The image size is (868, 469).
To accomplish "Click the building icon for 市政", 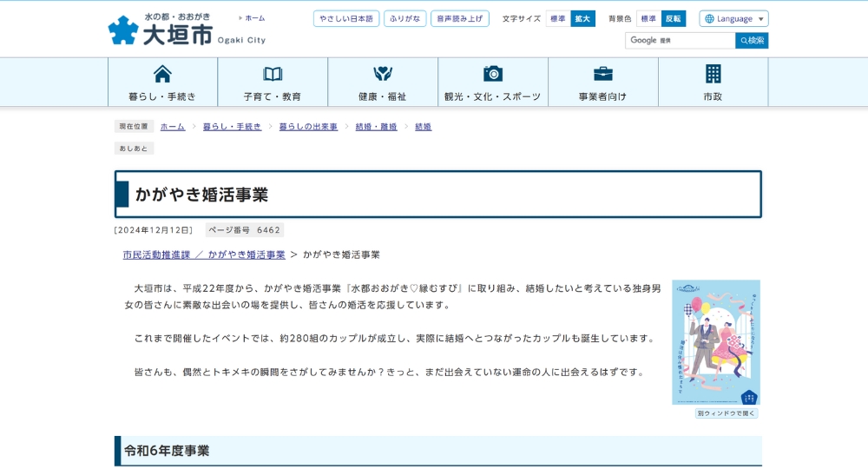I will tap(713, 74).
